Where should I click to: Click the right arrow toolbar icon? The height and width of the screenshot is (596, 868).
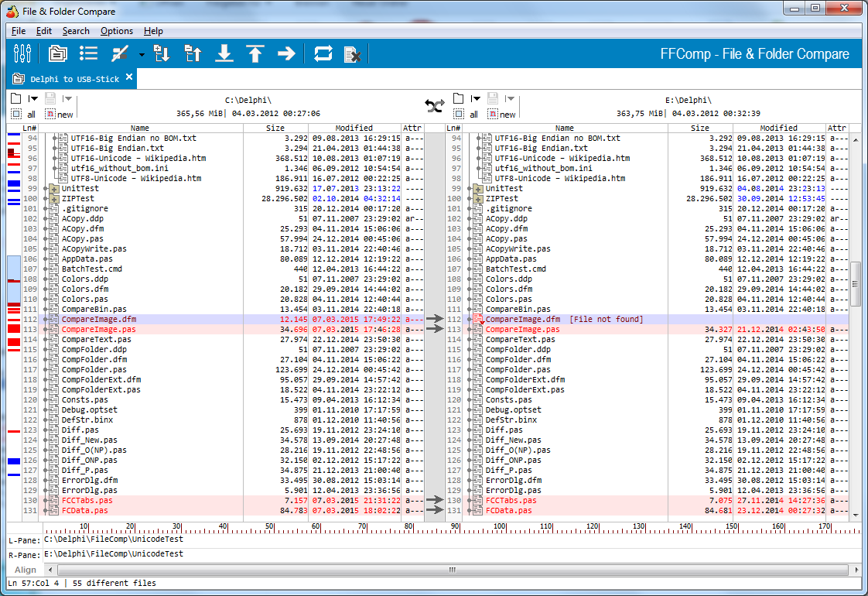(286, 53)
